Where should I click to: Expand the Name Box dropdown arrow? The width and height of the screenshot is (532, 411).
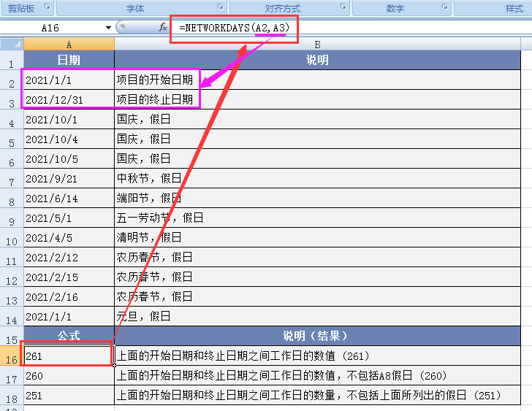108,28
